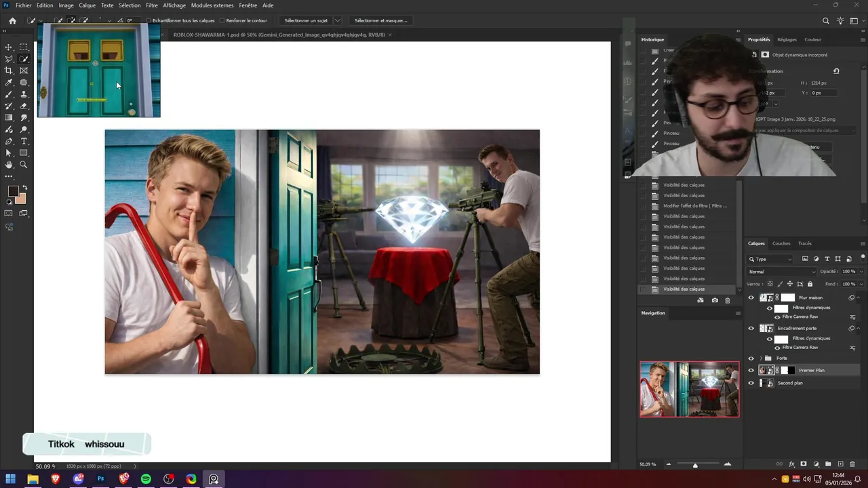
Task: Create a new group folder icon
Action: pos(828,464)
